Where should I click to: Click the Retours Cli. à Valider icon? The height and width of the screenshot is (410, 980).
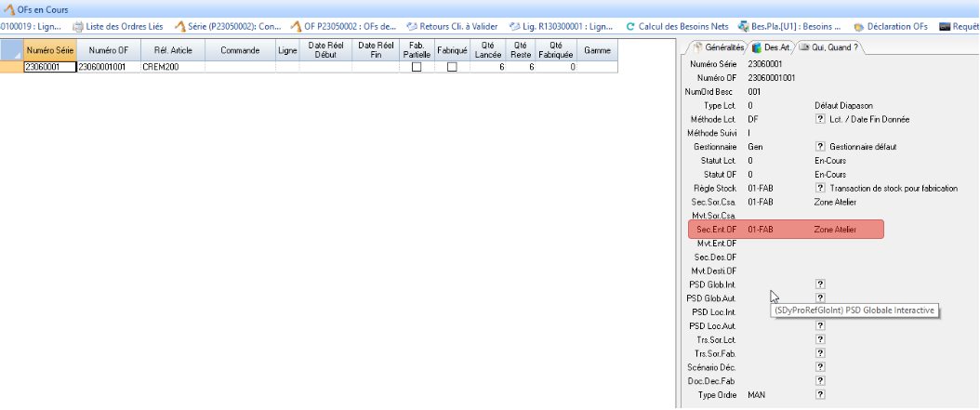[x=412, y=27]
